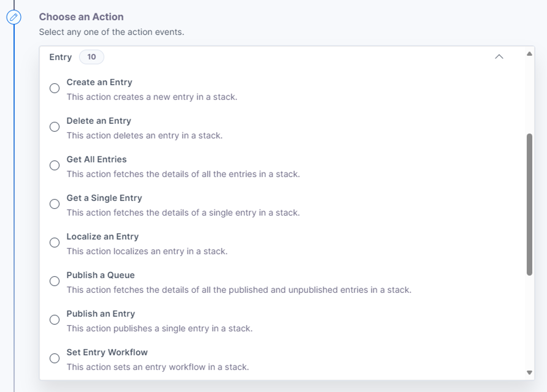Pick the Set Entry Workflow radio button
Viewport: 547px width, 392px height.
(55, 358)
